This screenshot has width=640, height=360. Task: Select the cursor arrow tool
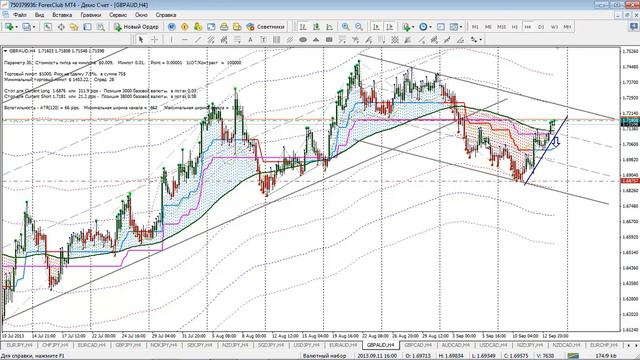(141, 40)
